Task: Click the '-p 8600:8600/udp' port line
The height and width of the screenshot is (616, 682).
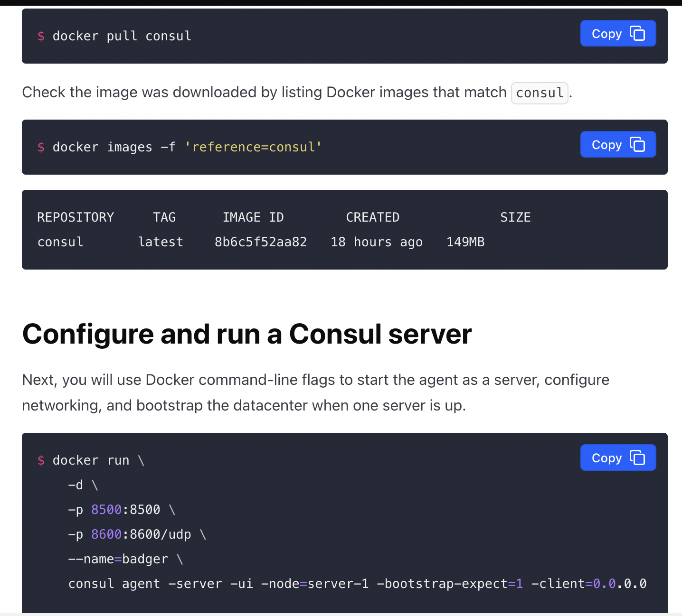Action: [x=137, y=534]
